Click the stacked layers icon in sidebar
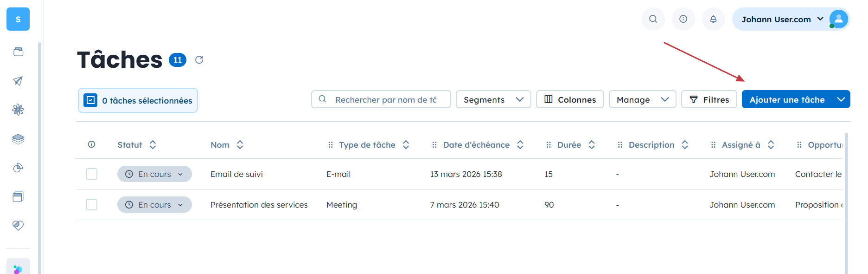This screenshot has width=868, height=274. (x=18, y=139)
